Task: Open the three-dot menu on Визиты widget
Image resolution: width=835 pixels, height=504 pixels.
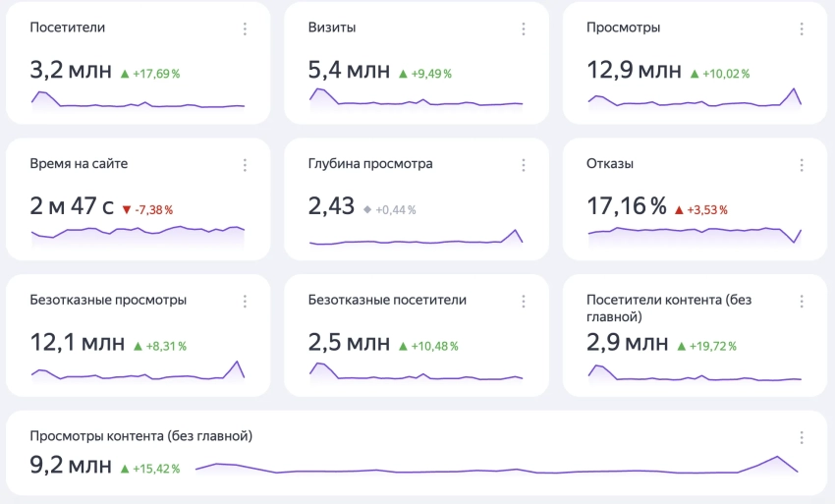Action: pyautogui.click(x=524, y=28)
